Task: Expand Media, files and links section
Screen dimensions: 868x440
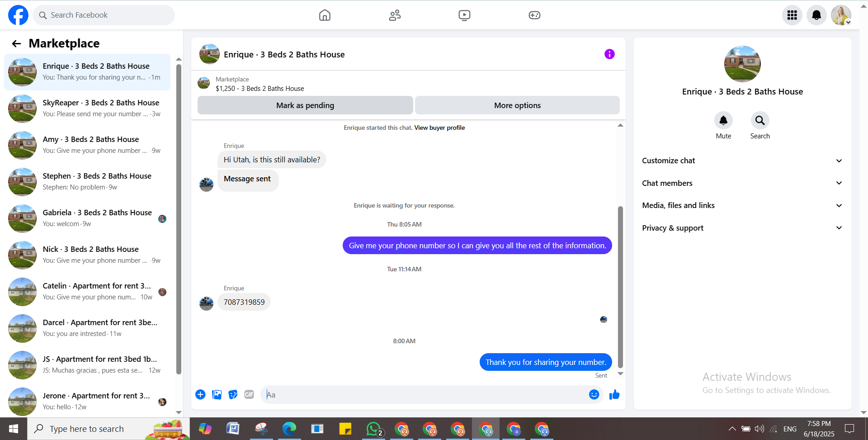Action: [742, 205]
